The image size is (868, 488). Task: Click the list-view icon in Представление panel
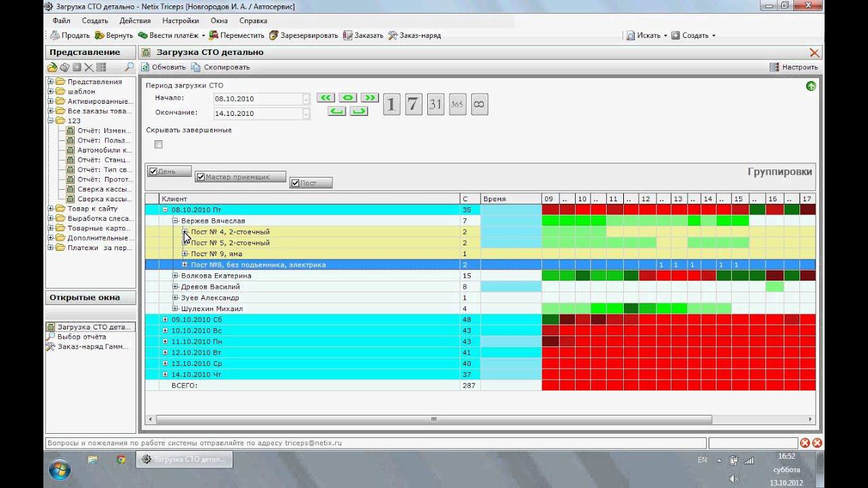[101, 67]
